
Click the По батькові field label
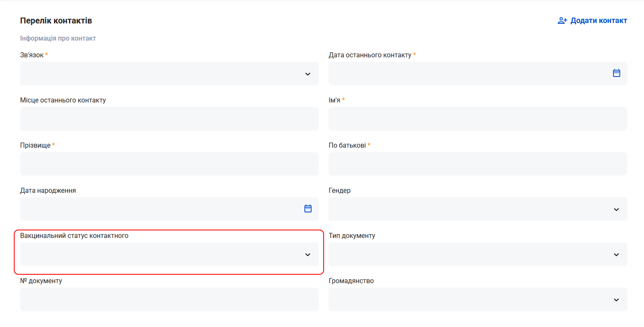pos(348,146)
